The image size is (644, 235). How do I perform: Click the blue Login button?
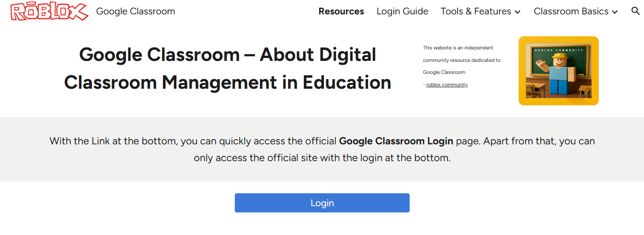point(322,203)
